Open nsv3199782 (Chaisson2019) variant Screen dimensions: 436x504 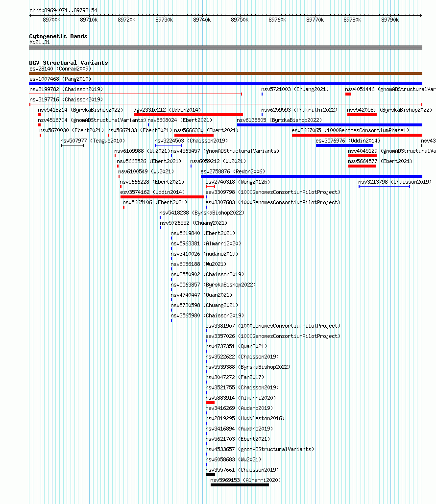[66, 89]
